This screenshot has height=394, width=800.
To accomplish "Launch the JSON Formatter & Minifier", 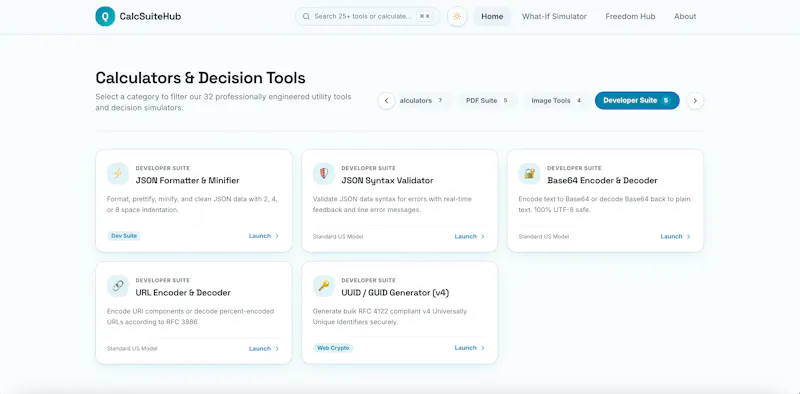I will point(264,236).
